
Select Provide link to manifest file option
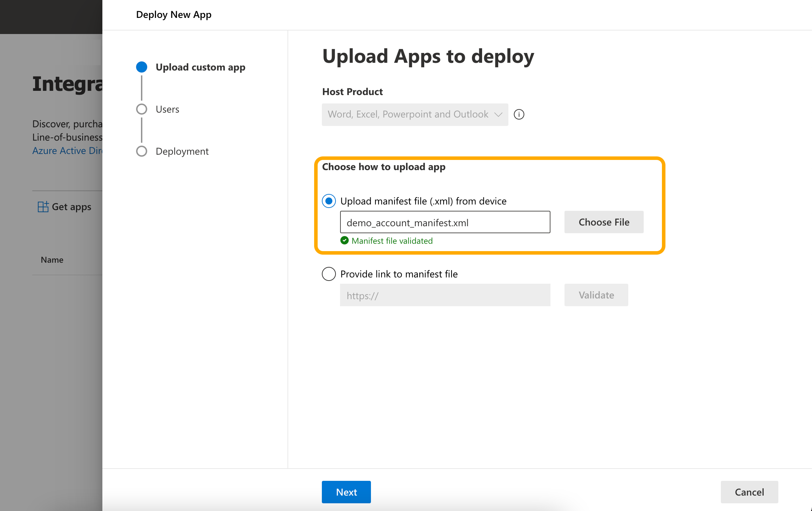coord(329,274)
